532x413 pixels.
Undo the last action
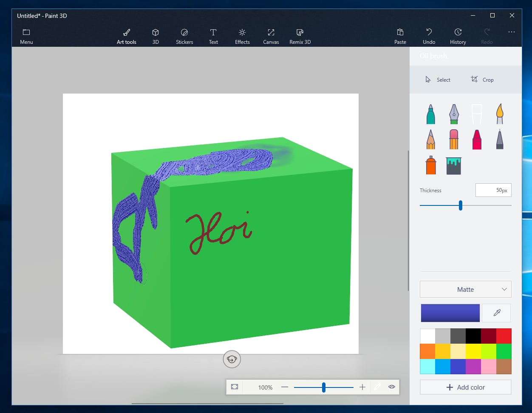[429, 36]
